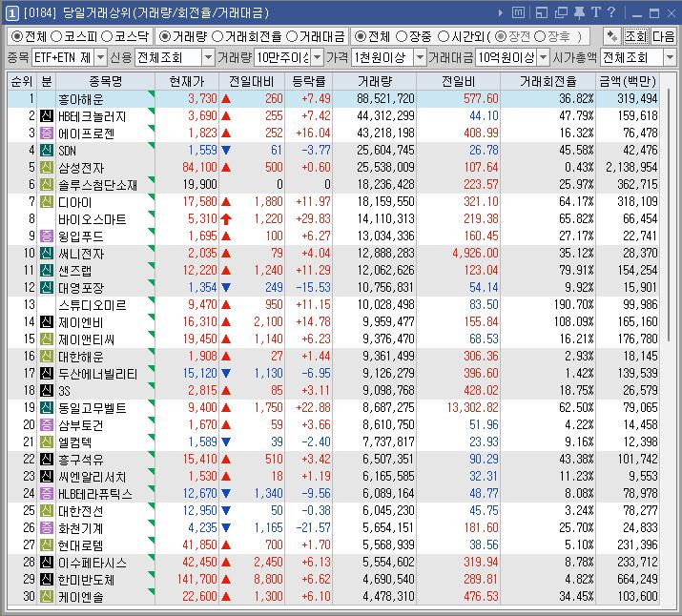The height and width of the screenshot is (616, 682).
Task: Click the vertical scrollbar thumb of the list
Action: [x=669, y=216]
